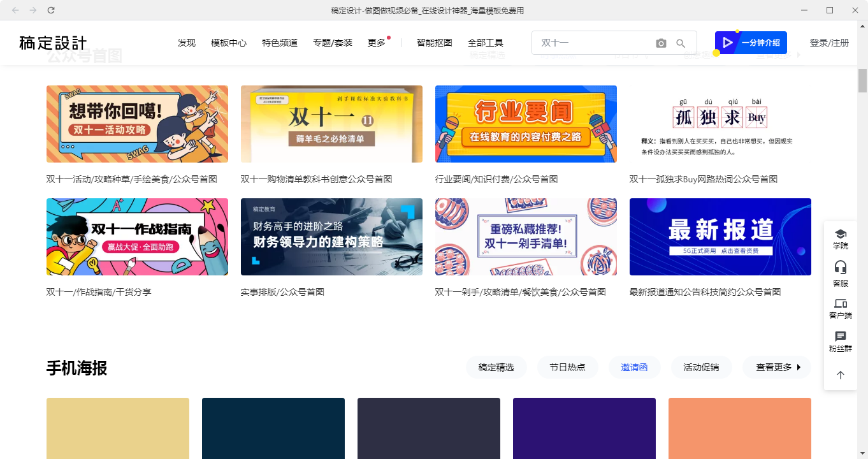Screen dimensions: 868x459
Task: Click the 稿定設計 logo
Action: pyautogui.click(x=53, y=43)
